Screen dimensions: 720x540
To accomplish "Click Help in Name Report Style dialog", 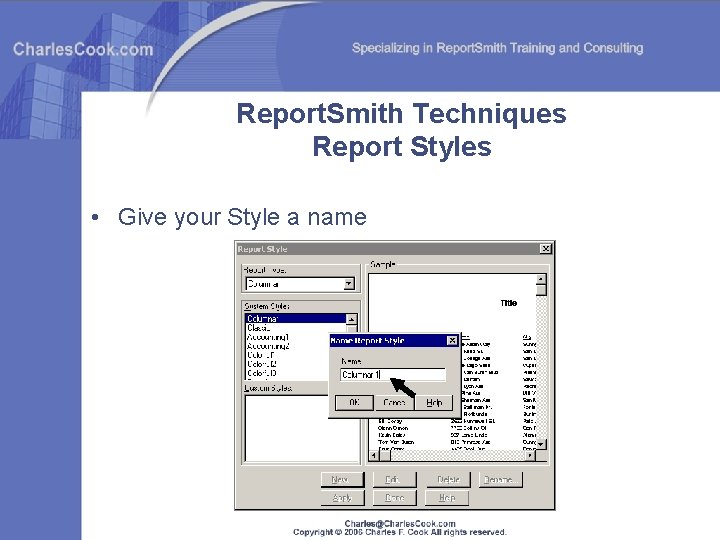I will point(434,402).
